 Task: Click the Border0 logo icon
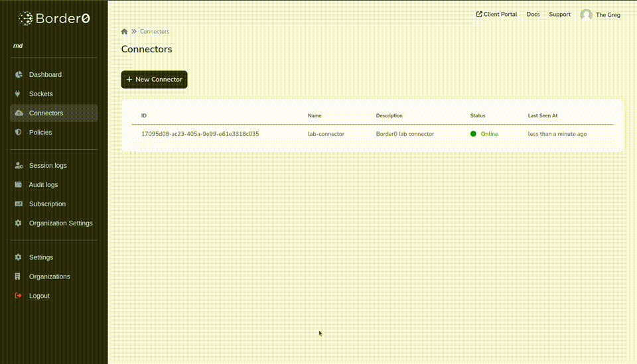(26, 19)
